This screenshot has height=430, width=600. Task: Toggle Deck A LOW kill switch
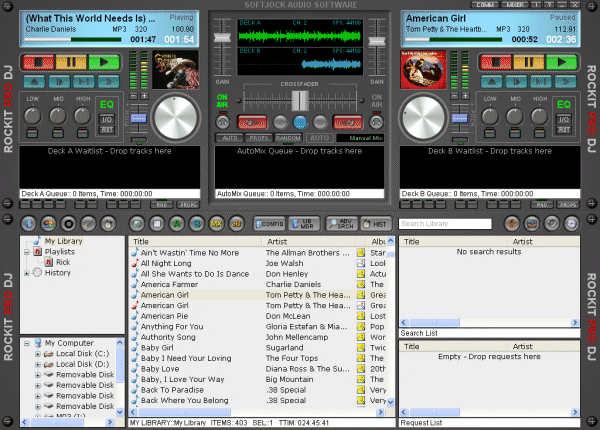click(33, 133)
